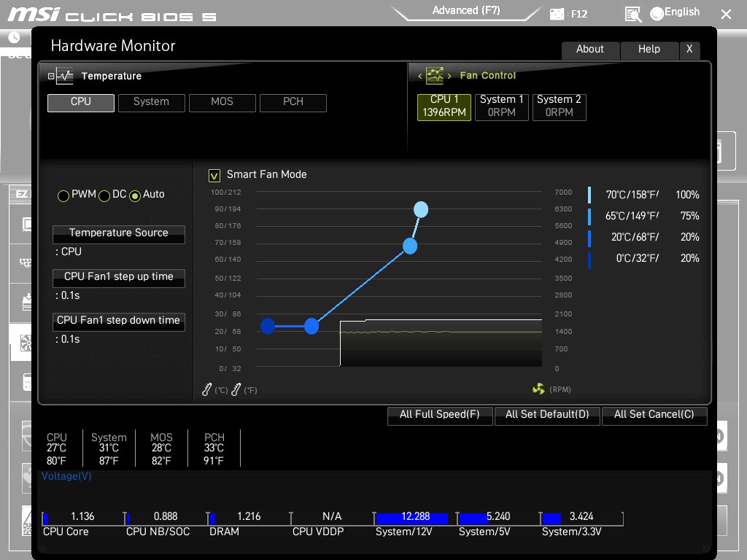The image size is (747, 560).
Task: Switch mode via Advanced (F7) tab
Action: 466,11
